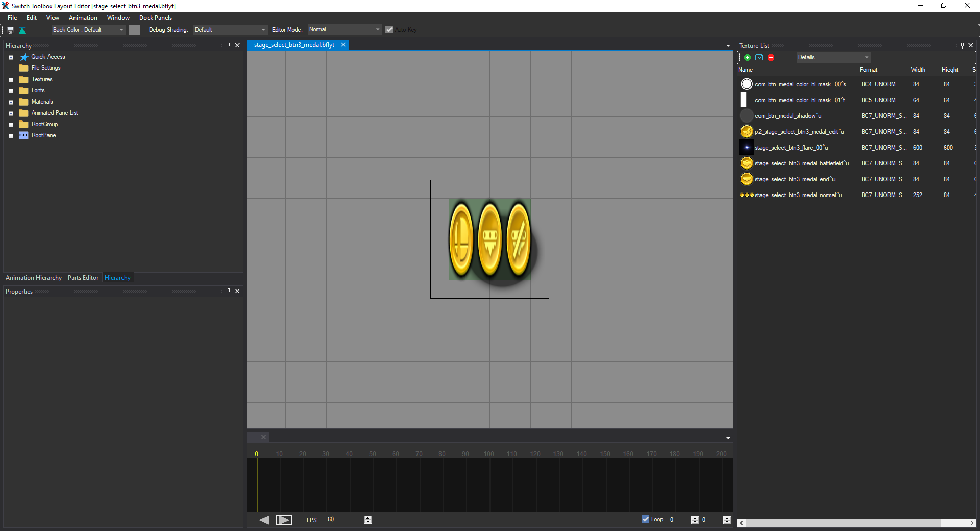Close the timeline panel tab
The image size is (980, 531).
[x=263, y=437]
